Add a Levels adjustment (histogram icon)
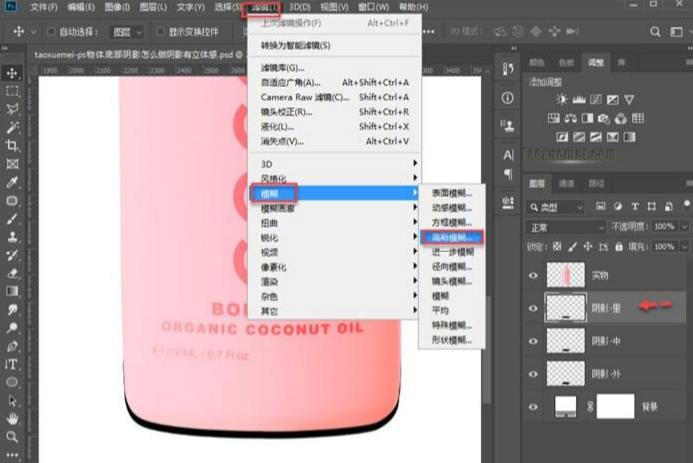Image resolution: width=693 pixels, height=463 pixels. tap(579, 99)
